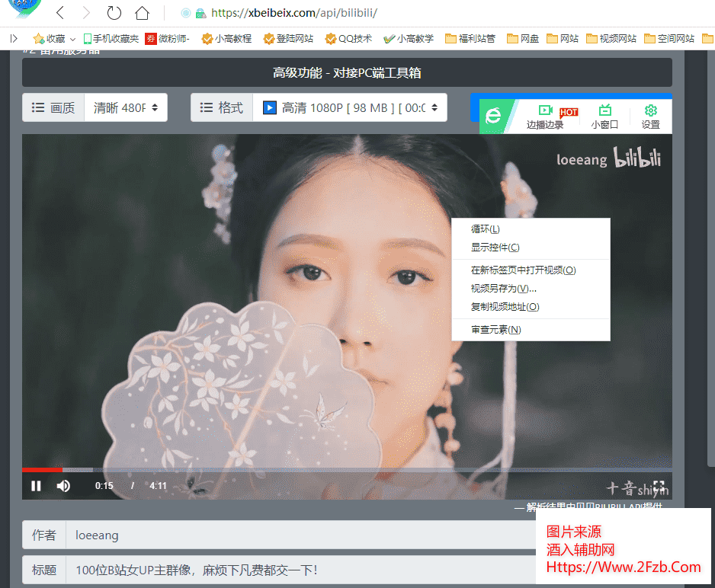This screenshot has width=715, height=588.
Task: Choose 循环 loop in context menu
Action: (486, 229)
